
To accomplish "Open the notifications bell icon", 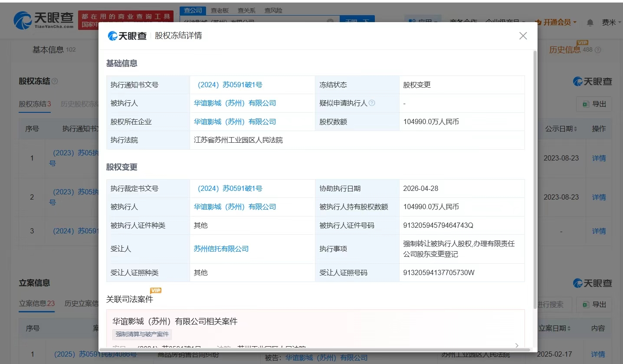I will click(x=590, y=22).
